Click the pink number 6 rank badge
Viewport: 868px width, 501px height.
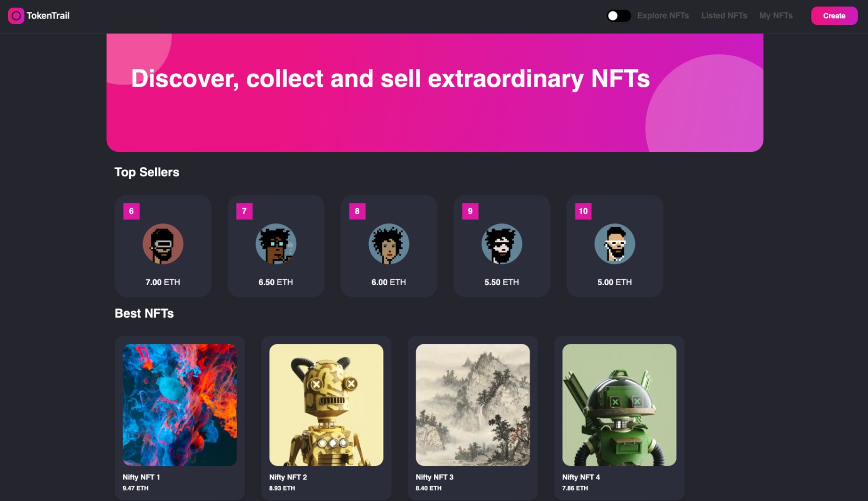pos(131,211)
